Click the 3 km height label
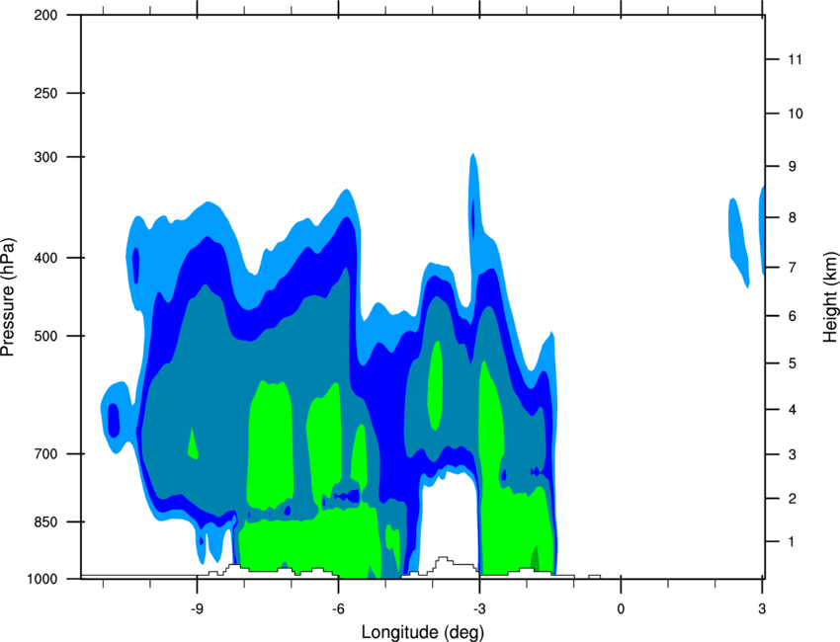The image size is (840, 642). coord(793,454)
